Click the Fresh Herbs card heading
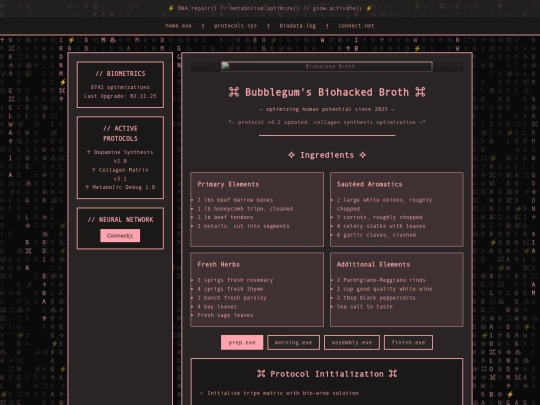540x405 pixels. 218,264
